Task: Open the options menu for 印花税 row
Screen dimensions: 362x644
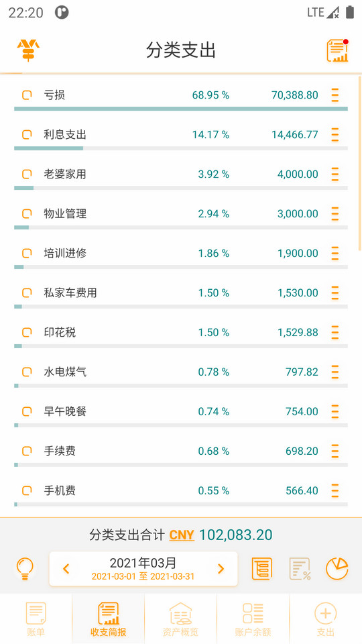Action: pyautogui.click(x=335, y=332)
